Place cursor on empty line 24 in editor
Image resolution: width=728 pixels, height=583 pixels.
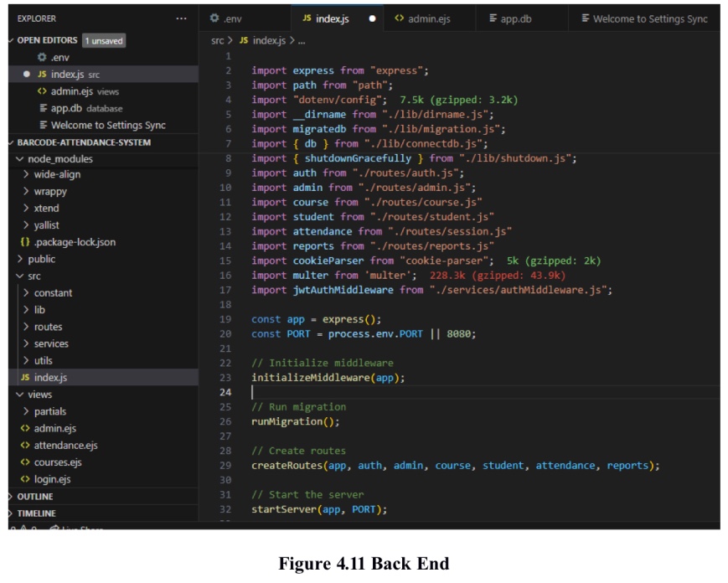tap(419, 392)
